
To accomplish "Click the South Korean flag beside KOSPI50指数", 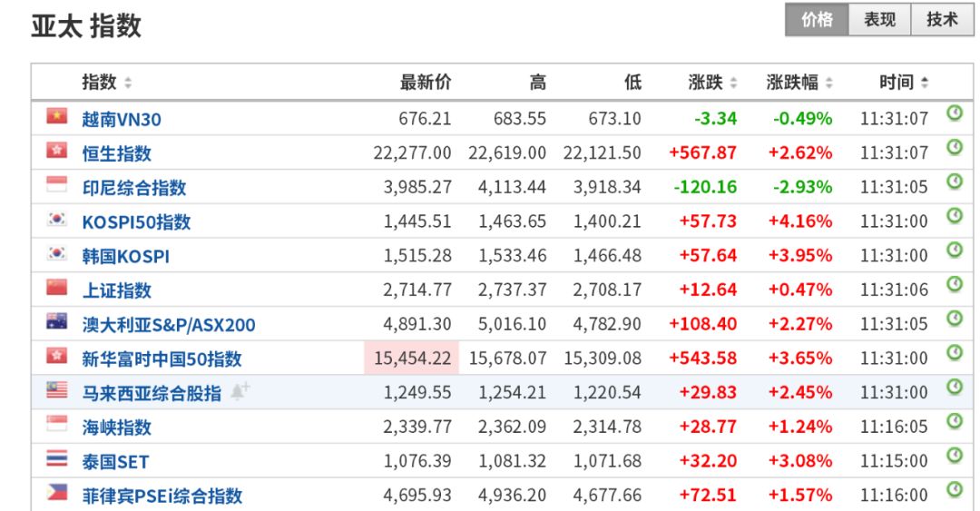I will pyautogui.click(x=57, y=220).
